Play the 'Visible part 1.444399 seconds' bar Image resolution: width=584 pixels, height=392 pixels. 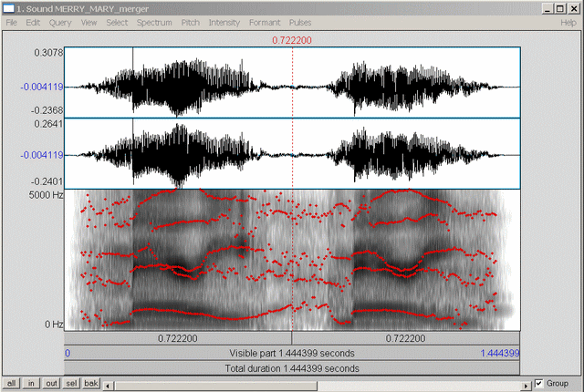292,353
